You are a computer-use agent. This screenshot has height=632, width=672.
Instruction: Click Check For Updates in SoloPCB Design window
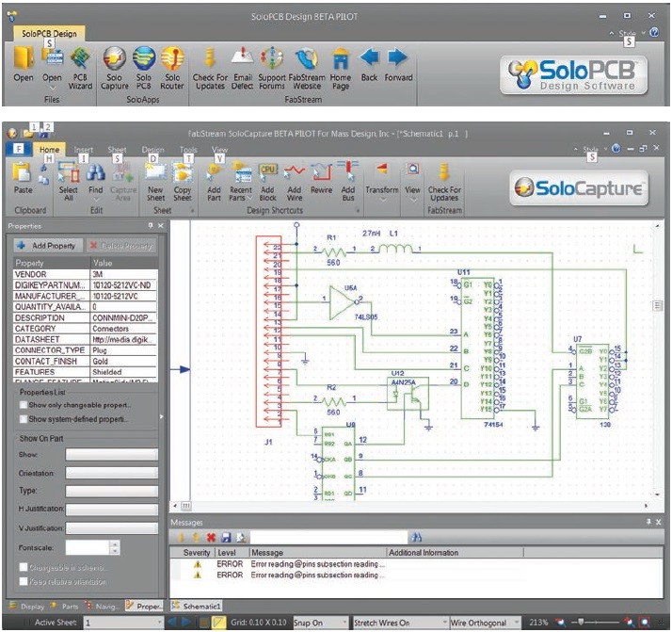210,69
